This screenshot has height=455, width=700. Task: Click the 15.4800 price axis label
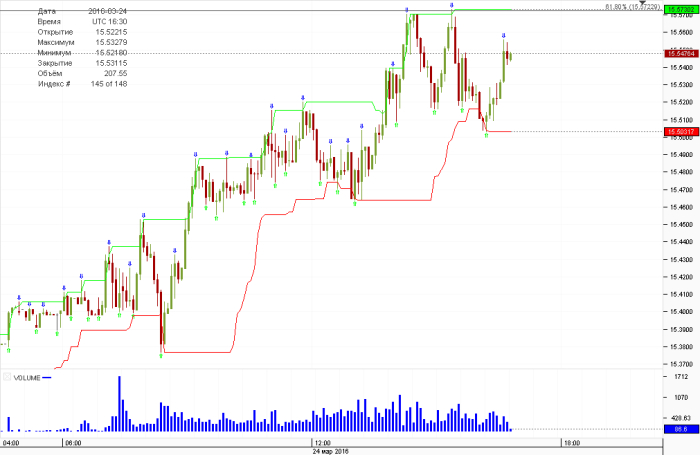click(681, 172)
